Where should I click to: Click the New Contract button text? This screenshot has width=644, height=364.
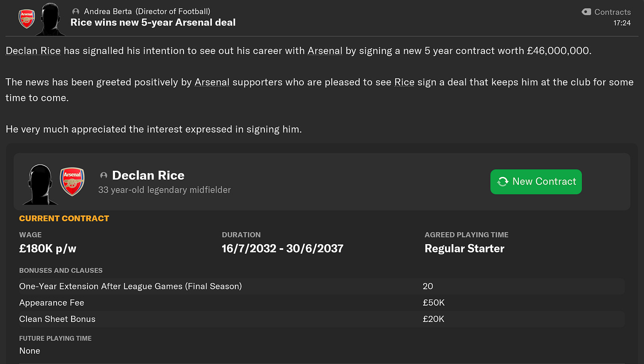(544, 181)
